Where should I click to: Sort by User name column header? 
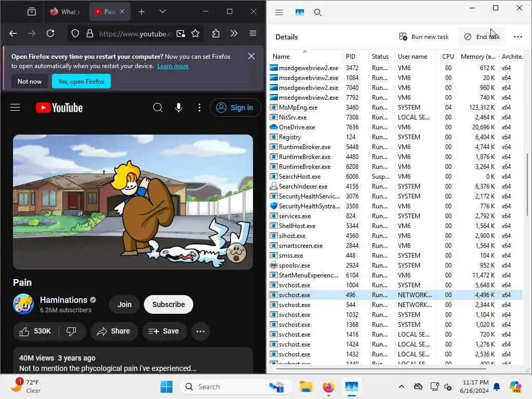[x=415, y=57]
